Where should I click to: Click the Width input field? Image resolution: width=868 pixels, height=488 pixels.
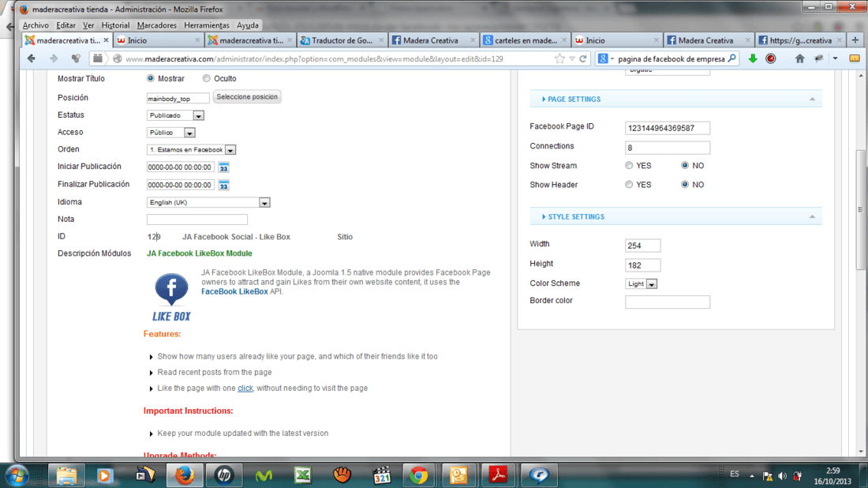pos(642,246)
